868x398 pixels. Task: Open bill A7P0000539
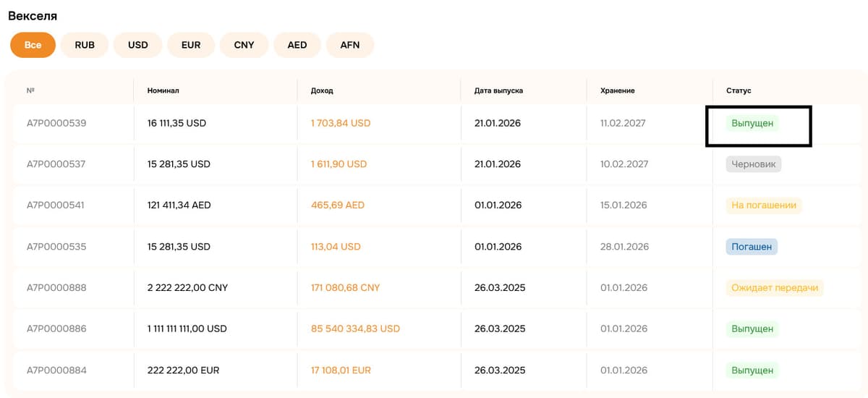pos(56,123)
